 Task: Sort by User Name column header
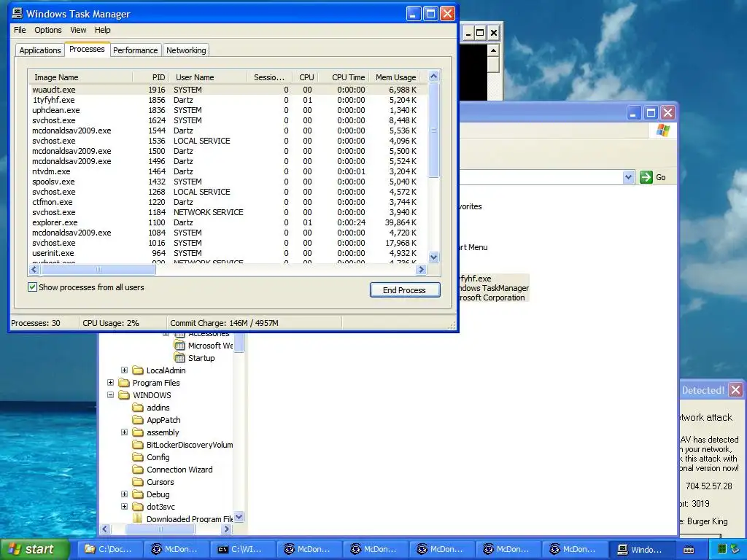point(208,77)
